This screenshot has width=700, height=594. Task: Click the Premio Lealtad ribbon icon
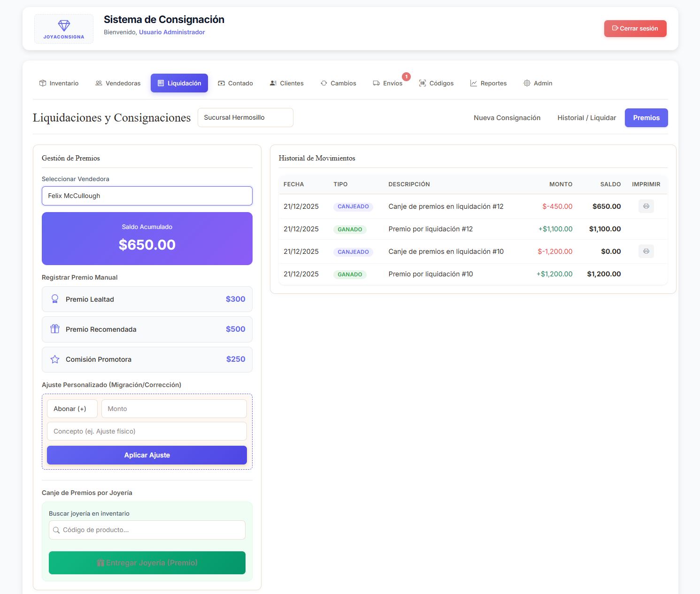pos(55,299)
